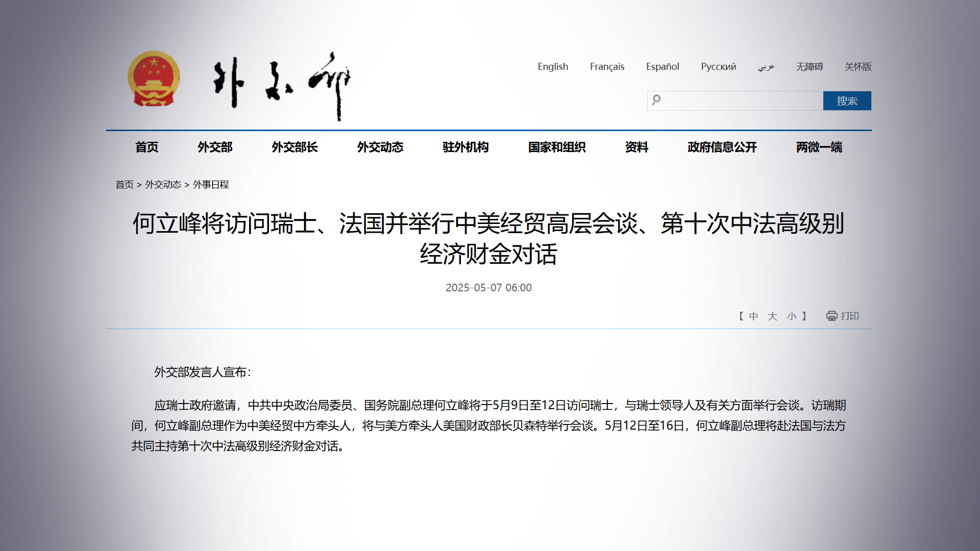Open the Español language version
This screenshot has width=980, height=551.
point(662,67)
